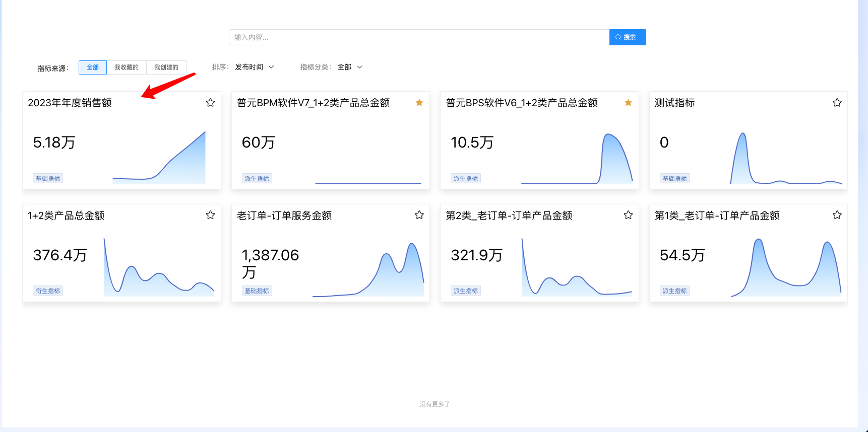The width and height of the screenshot is (868, 432).
Task: Select the 全部 source filter
Action: click(x=93, y=67)
